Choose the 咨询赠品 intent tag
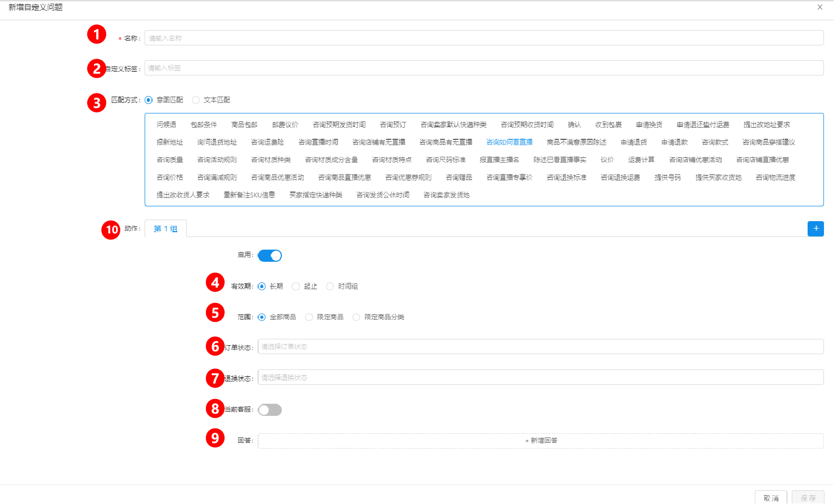The width and height of the screenshot is (834, 504). [459, 177]
